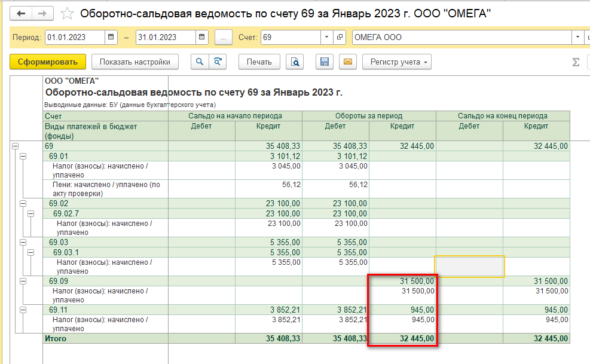
Task: Collapse the 69.09 subaccount group
Action: 23,281
